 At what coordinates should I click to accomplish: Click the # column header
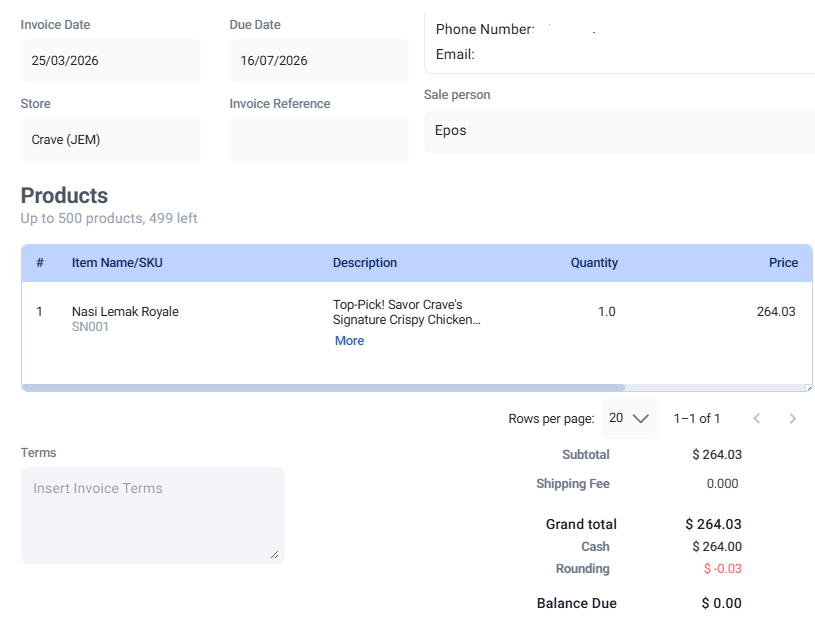point(40,263)
